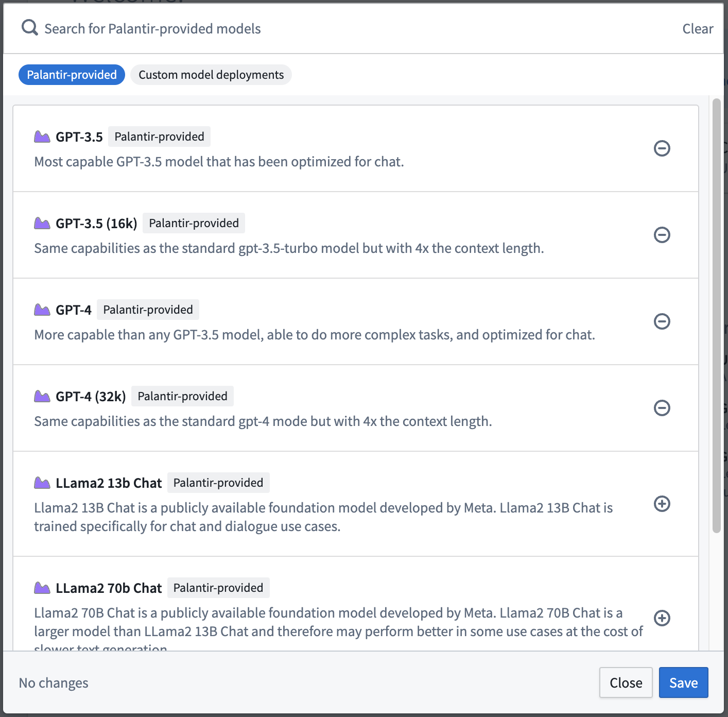This screenshot has width=728, height=717.
Task: Focus the Palantir-provided models search box
Action: (355, 29)
